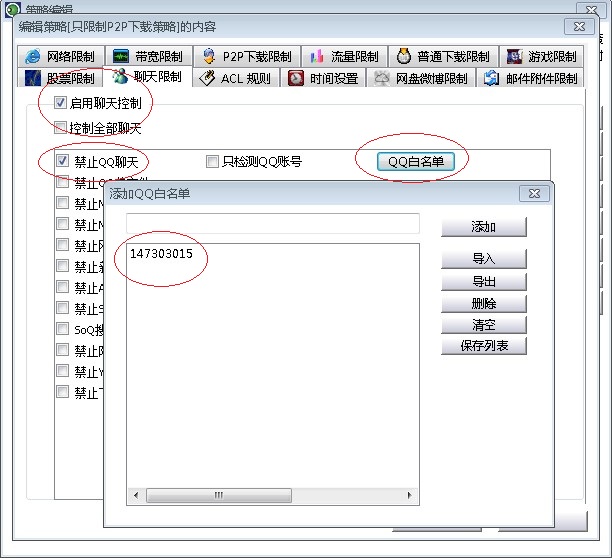The height and width of the screenshot is (558, 612).
Task: Click the ACL 规则 pencil icon
Action: [207, 78]
